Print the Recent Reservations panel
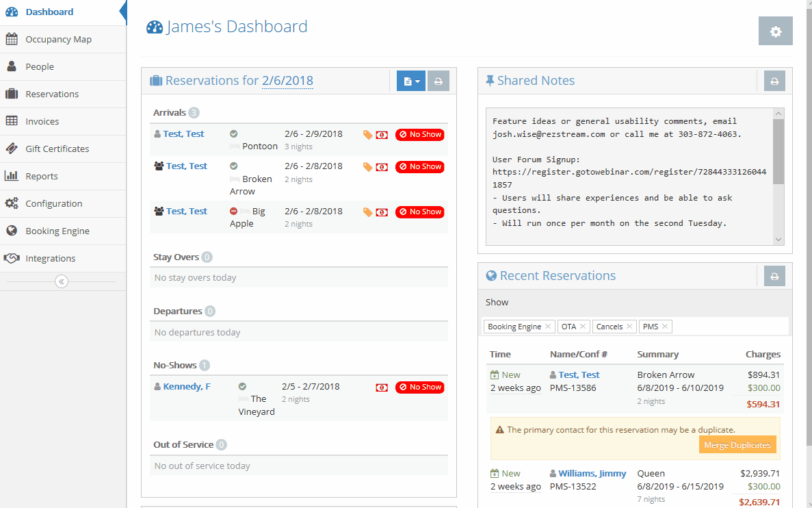Viewport: 812px width, 508px height. [774, 276]
